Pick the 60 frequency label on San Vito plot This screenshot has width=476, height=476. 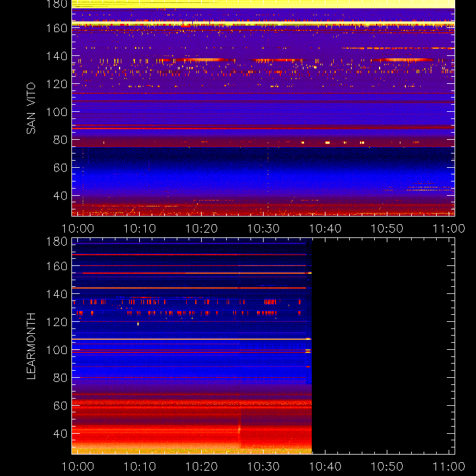60,168
